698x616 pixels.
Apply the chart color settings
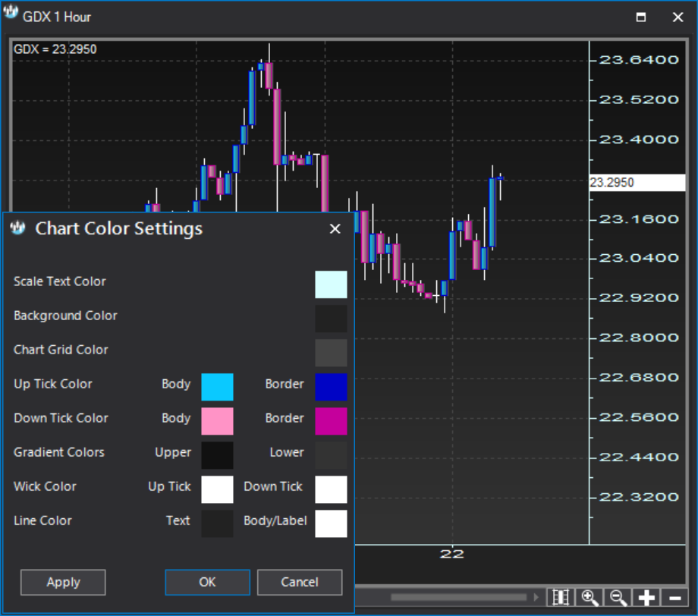[x=63, y=582]
